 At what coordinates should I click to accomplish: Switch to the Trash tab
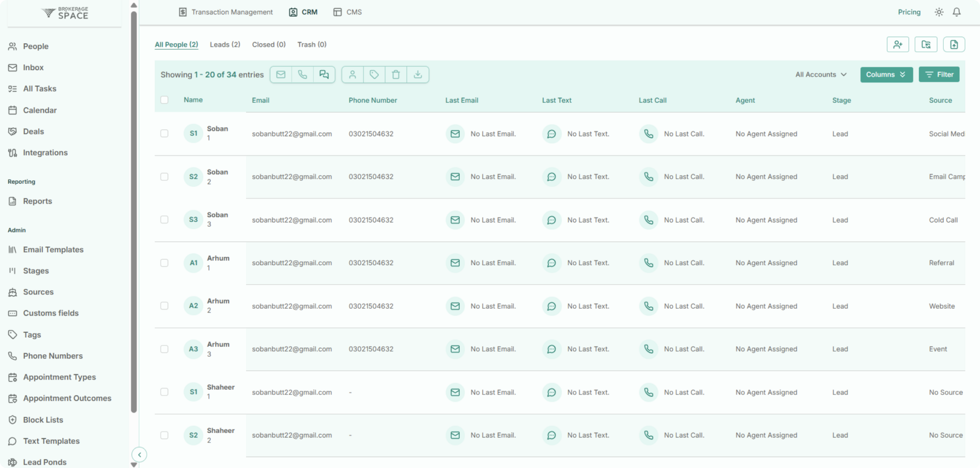pos(312,45)
